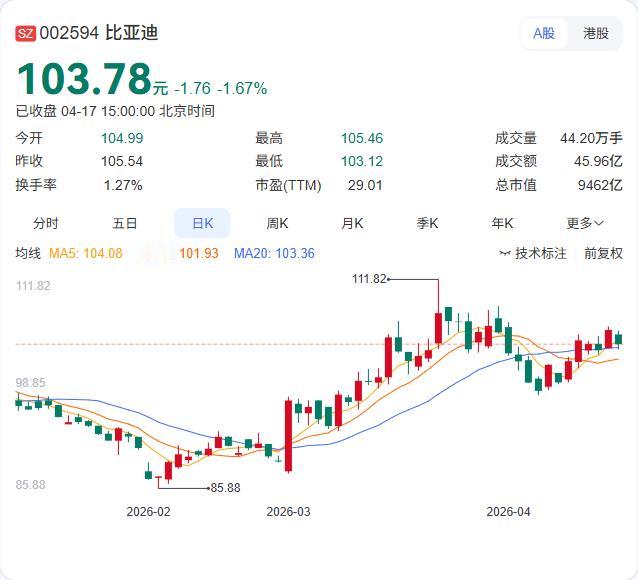Viewport: 638px width, 580px height.
Task: Click the technical annotation glasses icon
Action: pos(505,254)
